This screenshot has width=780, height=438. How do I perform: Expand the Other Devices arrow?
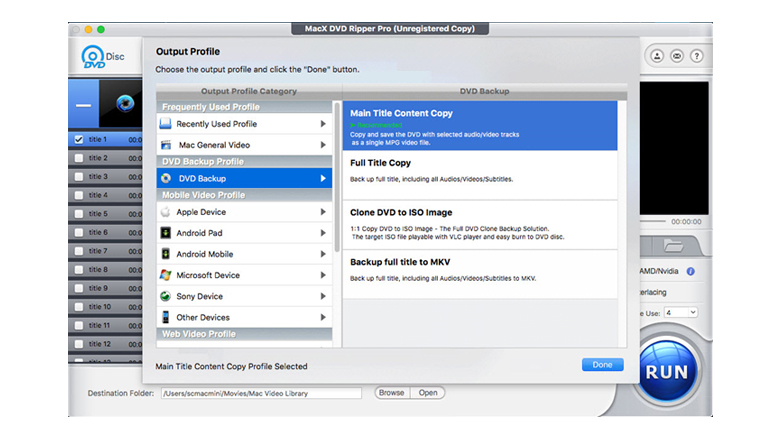coord(323,317)
